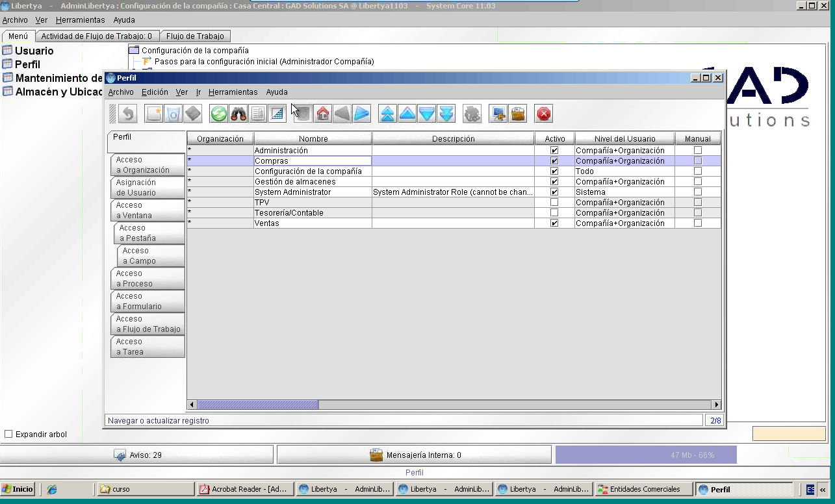Viewport: 835px width, 504px height.
Task: Toggle the grid view toolbar icon
Action: pyautogui.click(x=277, y=114)
